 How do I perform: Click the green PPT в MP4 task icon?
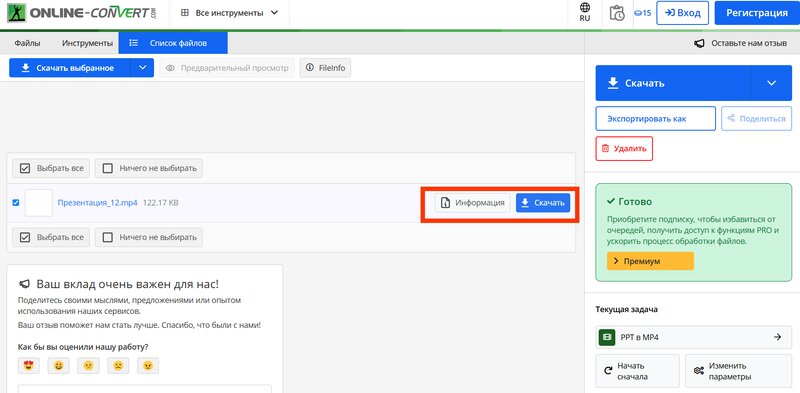[x=607, y=337]
